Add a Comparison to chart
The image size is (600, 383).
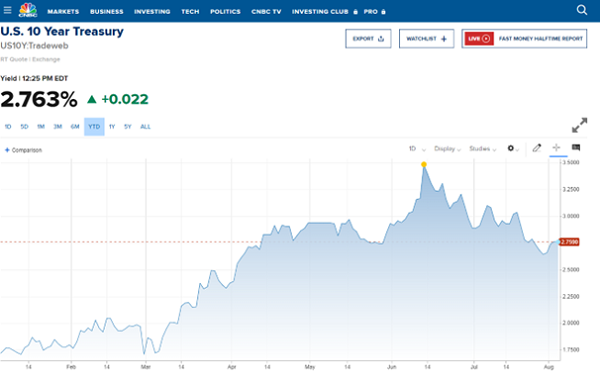click(x=23, y=150)
